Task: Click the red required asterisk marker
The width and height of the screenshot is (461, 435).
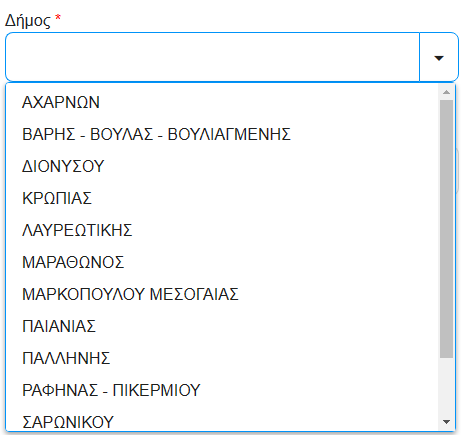Action: [x=58, y=17]
